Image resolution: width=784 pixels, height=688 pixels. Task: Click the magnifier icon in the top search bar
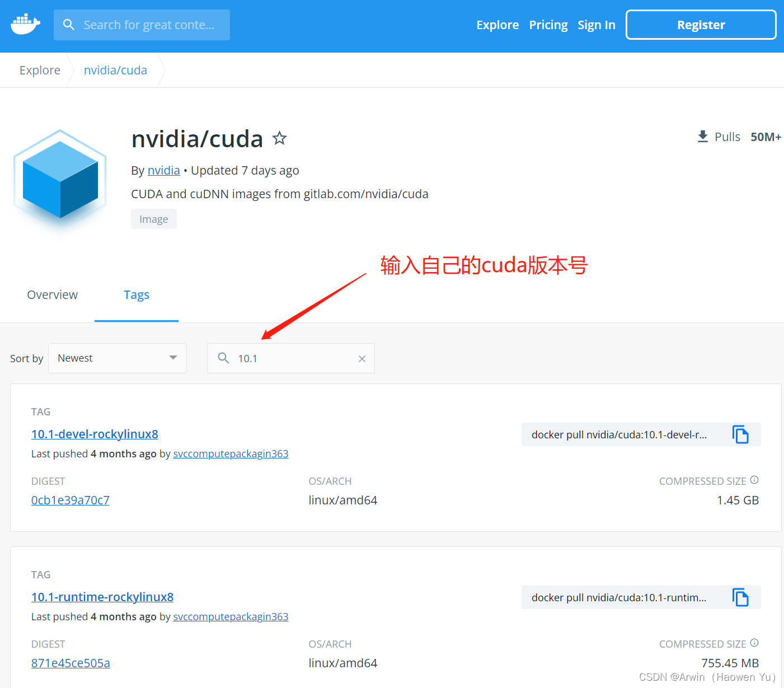[x=69, y=25]
